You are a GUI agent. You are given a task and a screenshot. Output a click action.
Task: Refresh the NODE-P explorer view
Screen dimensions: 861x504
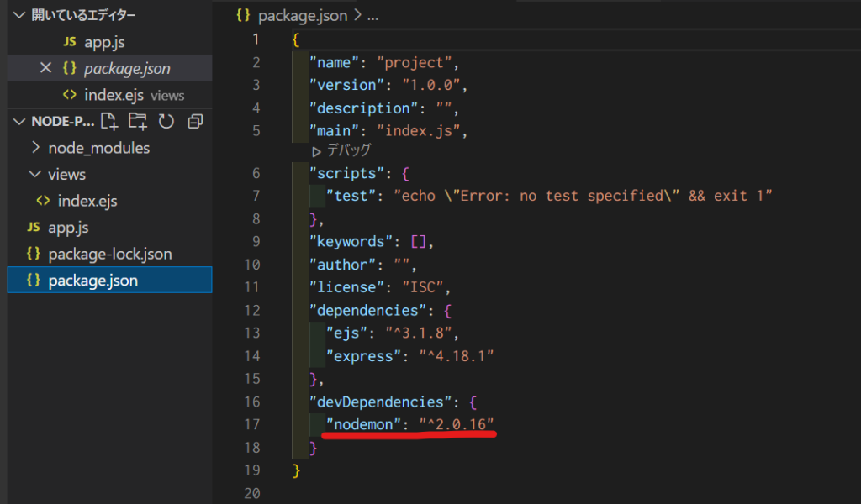(x=166, y=121)
